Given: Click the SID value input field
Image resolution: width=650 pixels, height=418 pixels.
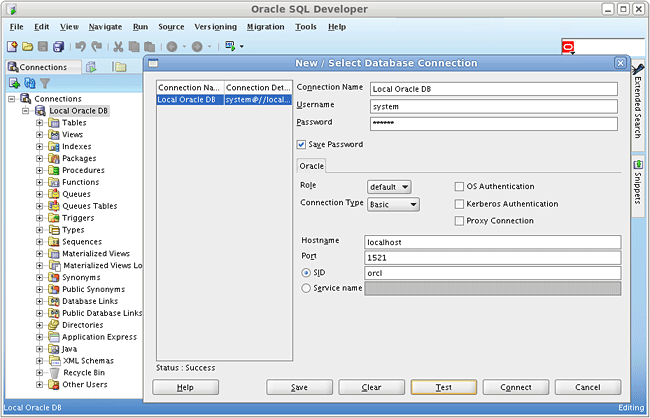Looking at the screenshot, I should [x=492, y=273].
